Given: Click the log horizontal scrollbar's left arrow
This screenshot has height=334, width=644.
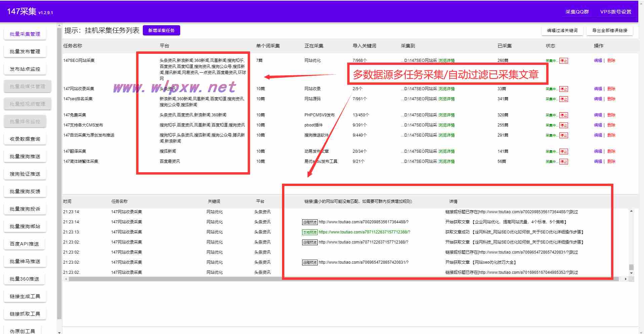Looking at the screenshot, I should tap(66, 279).
